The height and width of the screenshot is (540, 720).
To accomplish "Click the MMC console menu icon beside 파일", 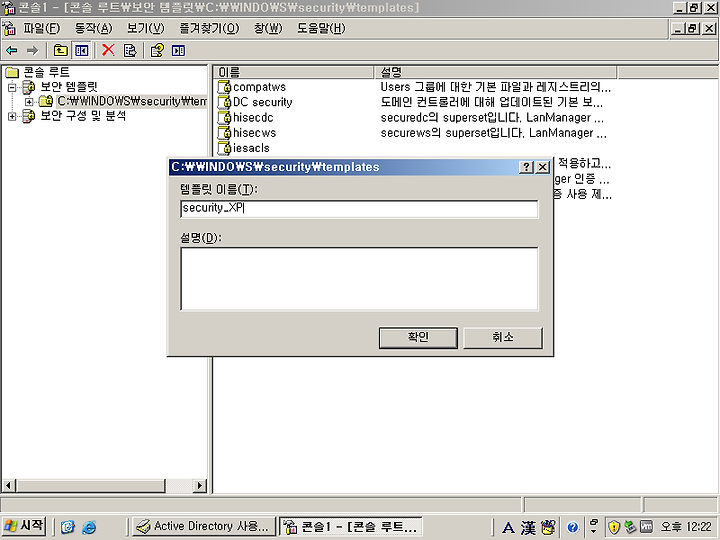I will pos(9,28).
